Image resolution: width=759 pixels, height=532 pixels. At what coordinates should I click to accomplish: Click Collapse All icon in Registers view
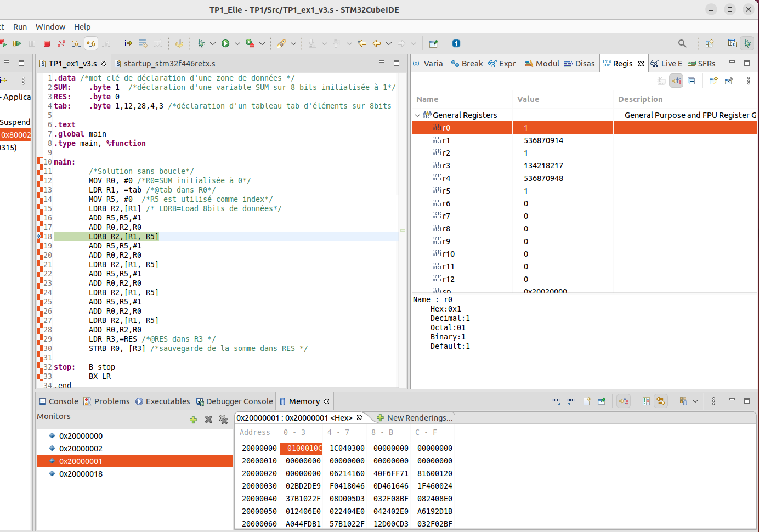coord(692,81)
